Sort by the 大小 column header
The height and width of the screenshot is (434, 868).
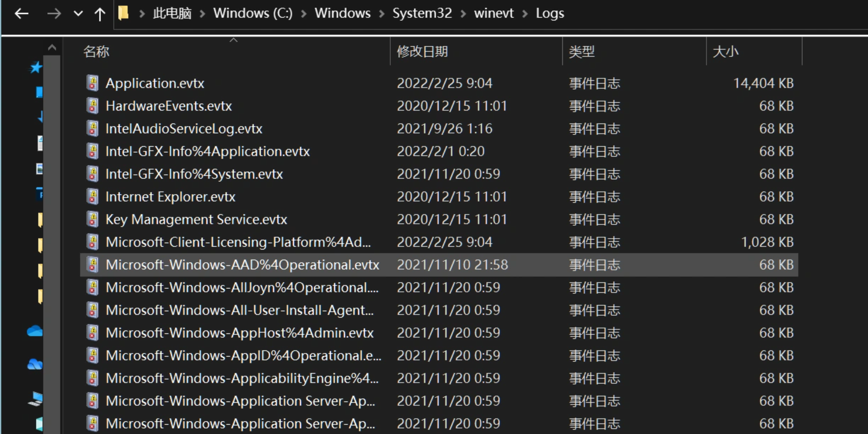pyautogui.click(x=725, y=52)
